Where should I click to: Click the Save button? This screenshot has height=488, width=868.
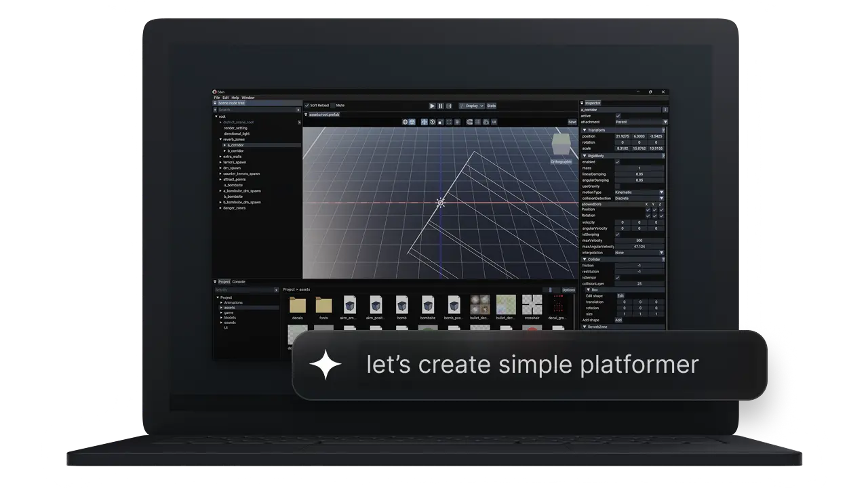click(x=572, y=122)
